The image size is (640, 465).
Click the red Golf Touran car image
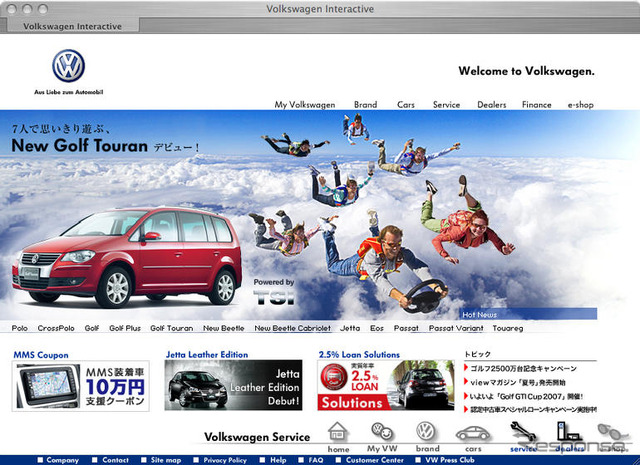coord(127,257)
